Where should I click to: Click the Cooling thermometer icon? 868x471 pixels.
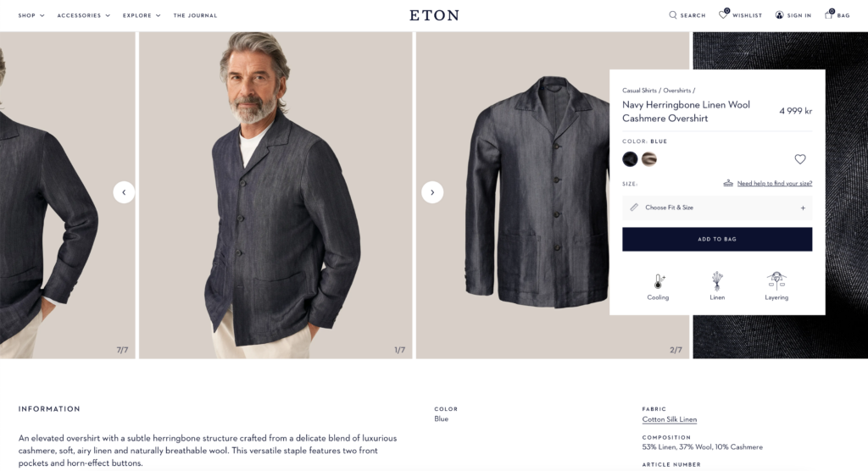[x=658, y=281]
